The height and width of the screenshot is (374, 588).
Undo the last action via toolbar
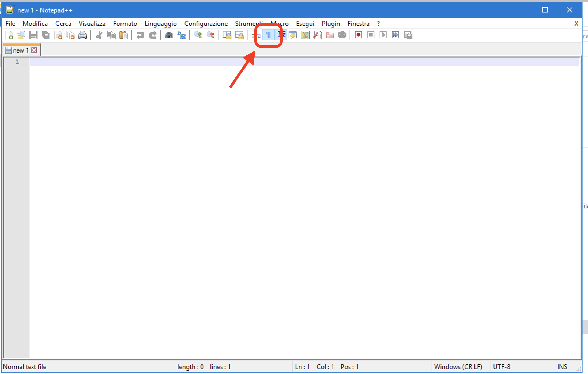tap(140, 35)
